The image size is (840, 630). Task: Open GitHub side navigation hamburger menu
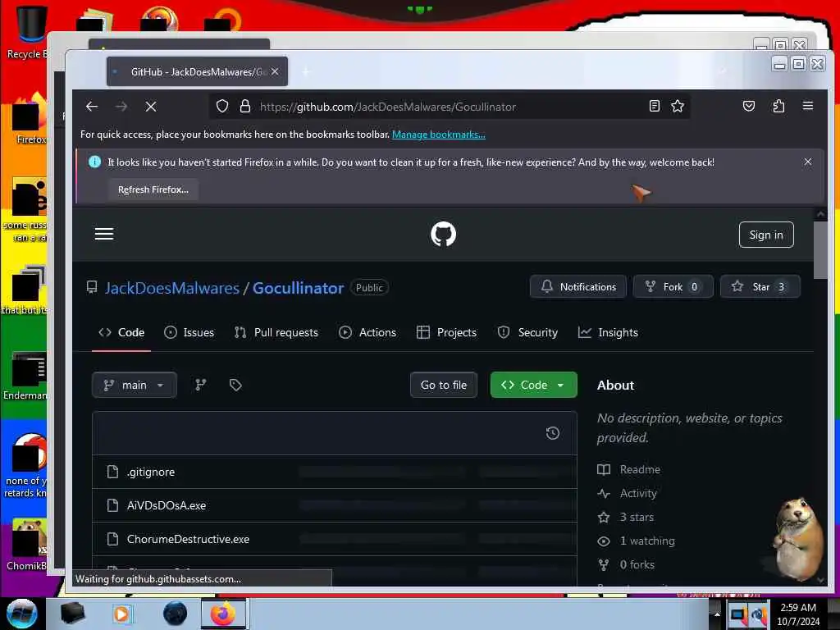coord(104,234)
